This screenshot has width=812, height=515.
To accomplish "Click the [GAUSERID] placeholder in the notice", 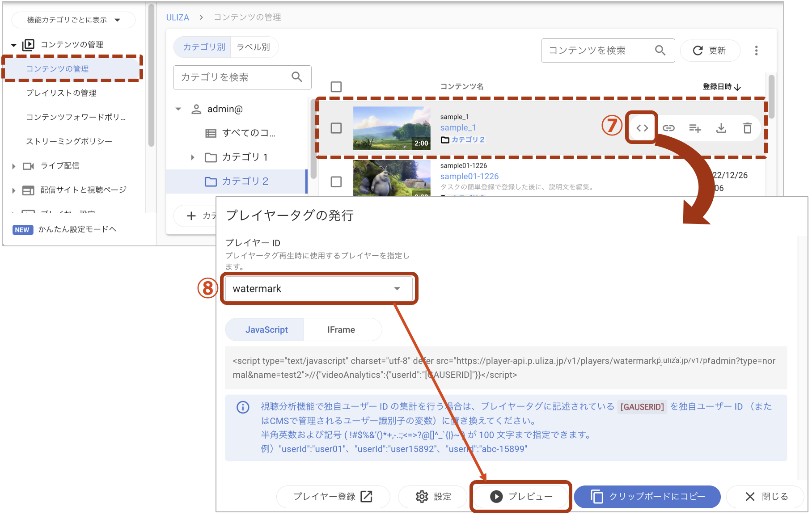I will tap(642, 407).
